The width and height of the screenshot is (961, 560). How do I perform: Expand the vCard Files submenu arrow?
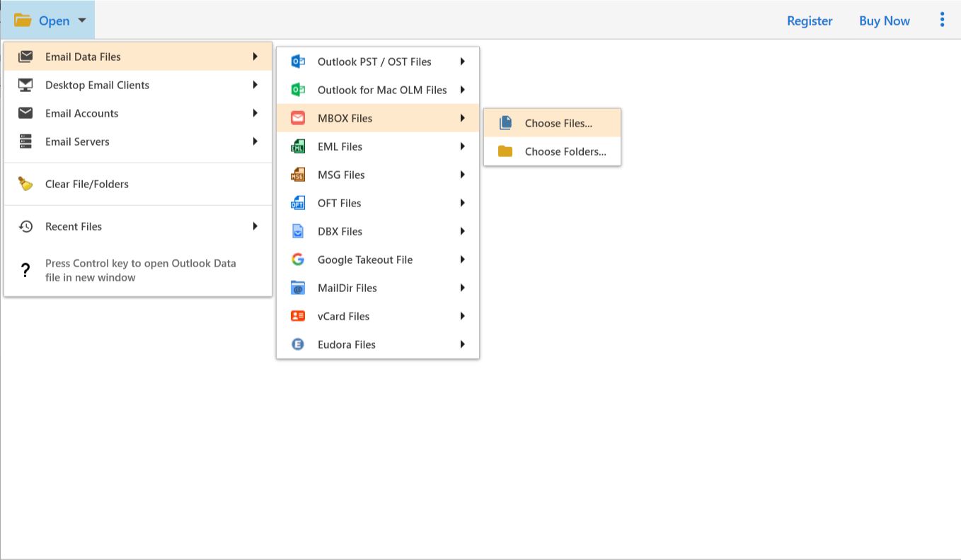462,316
